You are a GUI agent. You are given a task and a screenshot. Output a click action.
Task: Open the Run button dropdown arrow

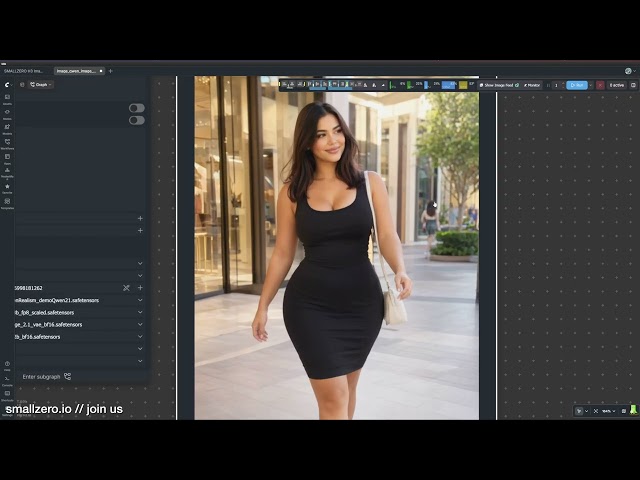pos(591,85)
